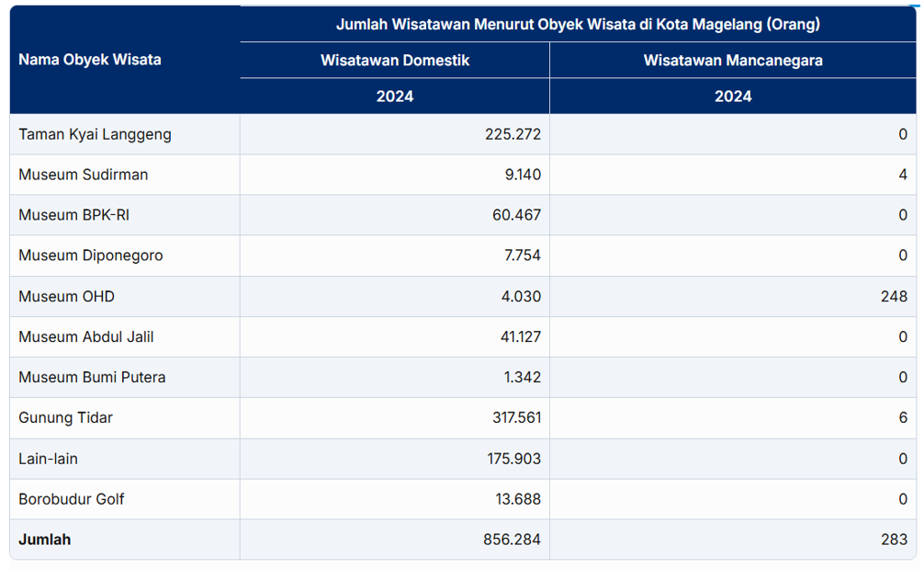The image size is (924, 569).
Task: Select the table title Jumlah Wisatawan header
Action: click(578, 24)
